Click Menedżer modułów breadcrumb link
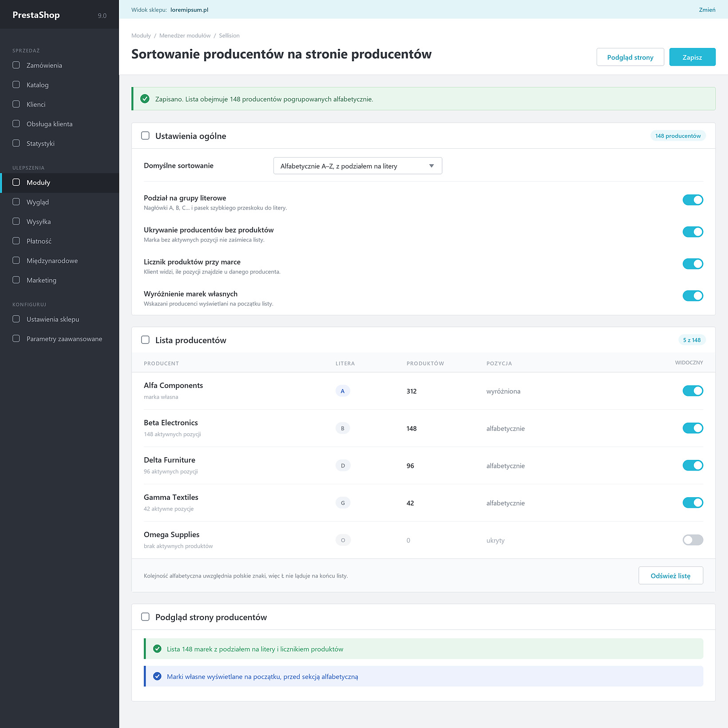This screenshot has height=728, width=728. point(185,36)
